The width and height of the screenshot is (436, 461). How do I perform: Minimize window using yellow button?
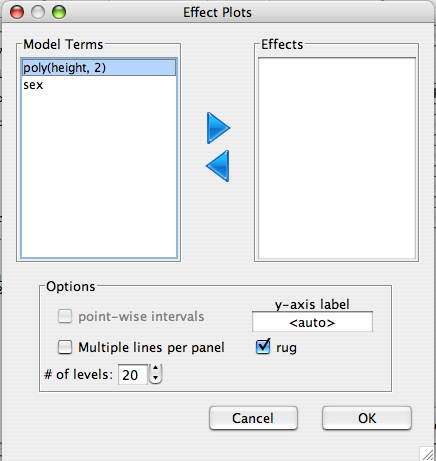pyautogui.click(x=38, y=12)
